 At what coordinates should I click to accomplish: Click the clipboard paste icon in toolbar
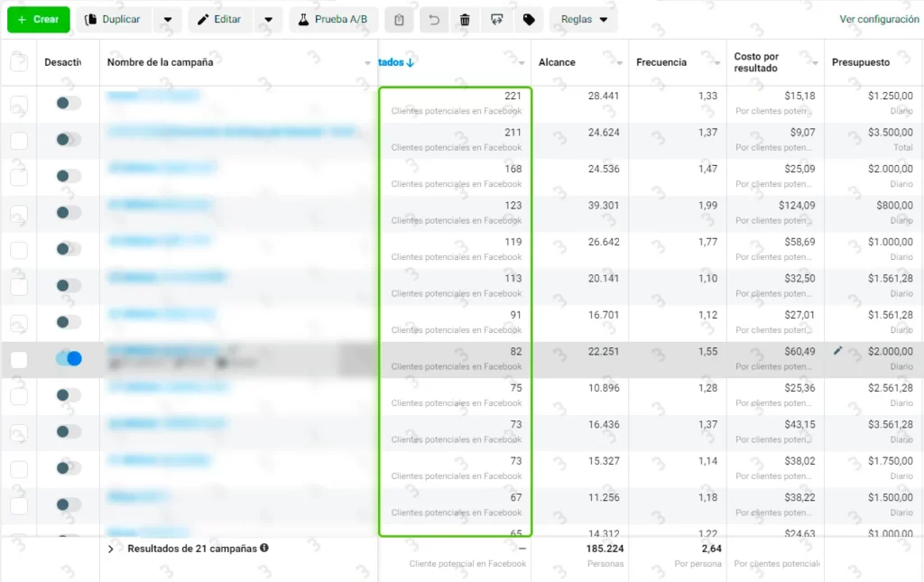click(400, 19)
